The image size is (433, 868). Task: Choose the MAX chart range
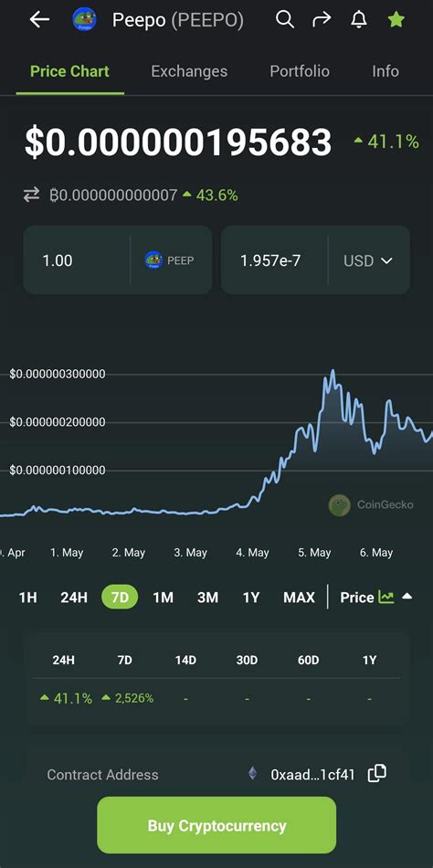click(299, 598)
